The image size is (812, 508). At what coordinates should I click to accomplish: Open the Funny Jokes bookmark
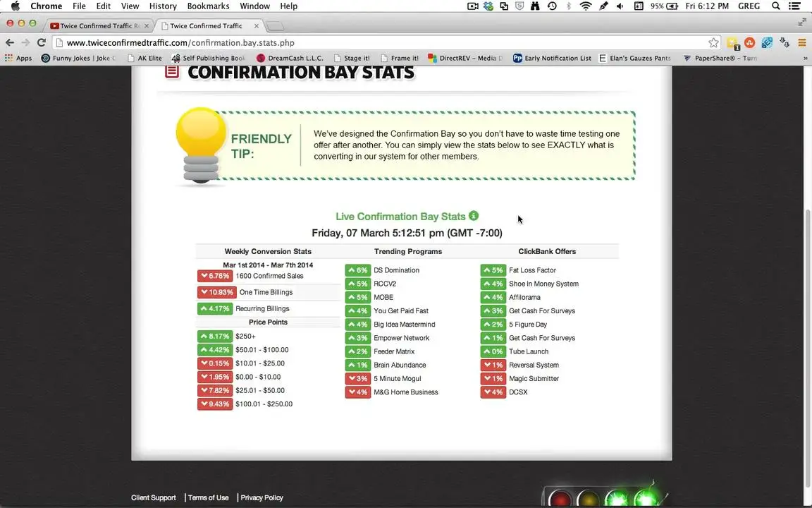point(79,58)
